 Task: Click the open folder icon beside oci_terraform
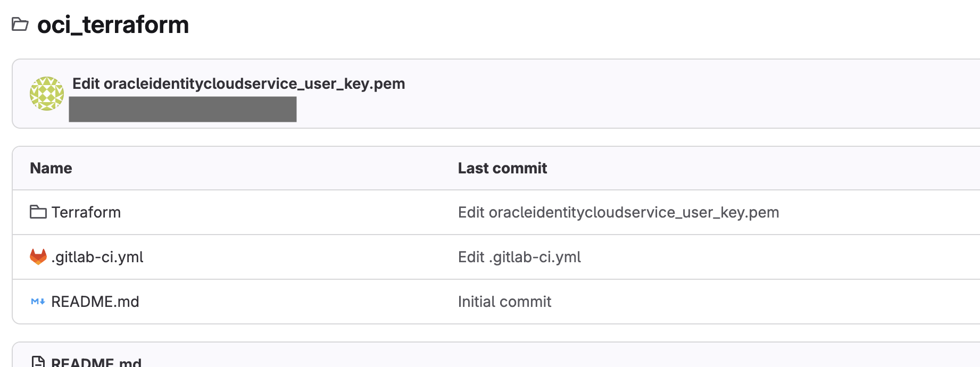20,24
